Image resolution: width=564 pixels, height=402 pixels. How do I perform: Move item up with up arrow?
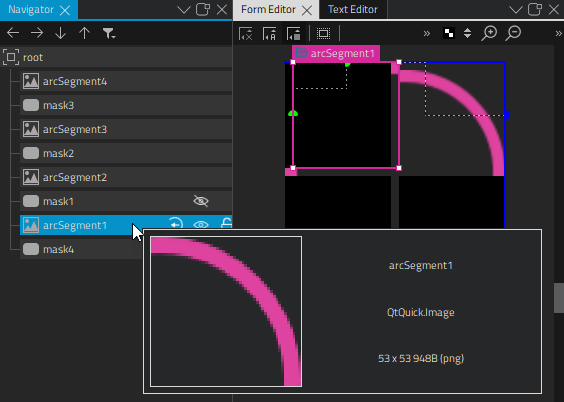point(85,33)
